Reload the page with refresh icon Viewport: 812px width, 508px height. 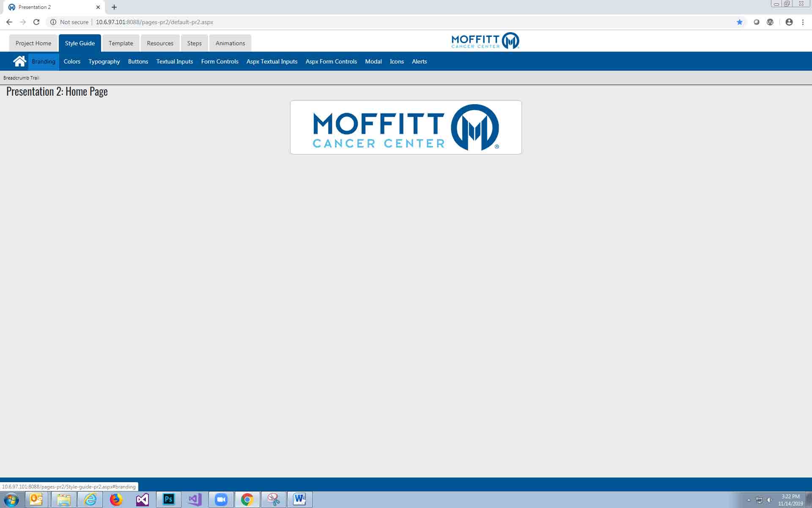[36, 22]
